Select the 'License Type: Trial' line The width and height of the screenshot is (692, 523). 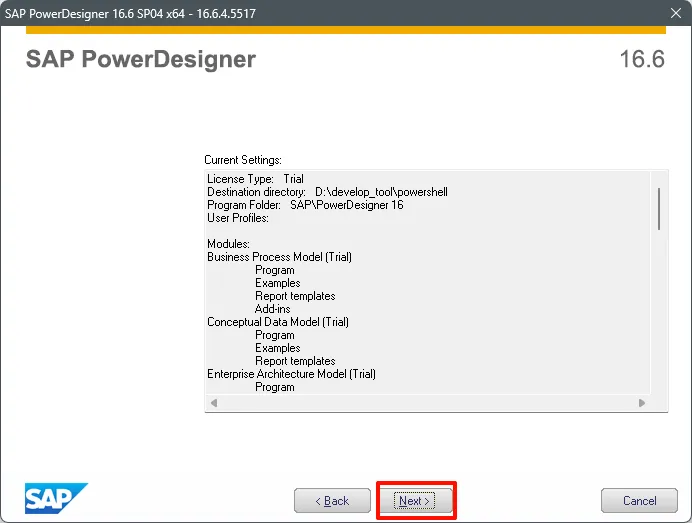point(256,179)
